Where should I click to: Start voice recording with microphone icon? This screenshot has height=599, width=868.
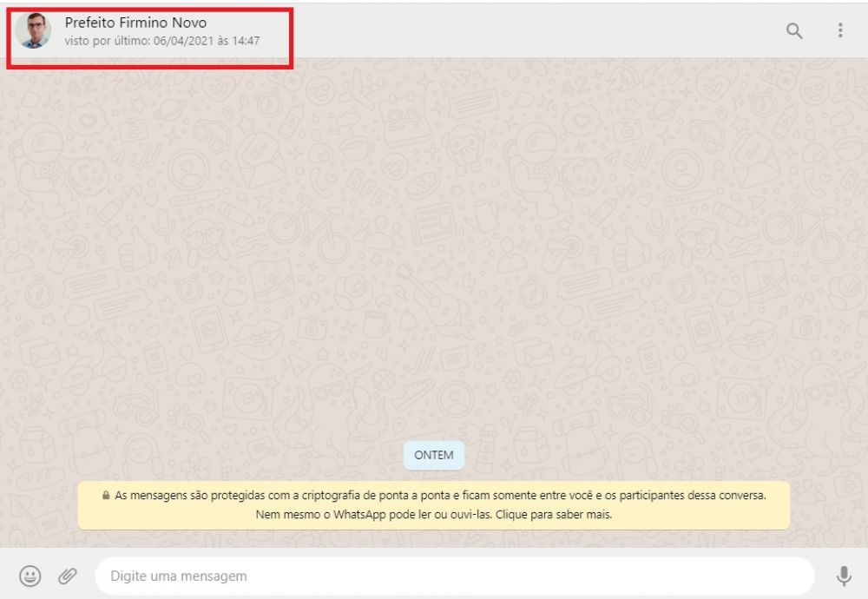point(843,576)
